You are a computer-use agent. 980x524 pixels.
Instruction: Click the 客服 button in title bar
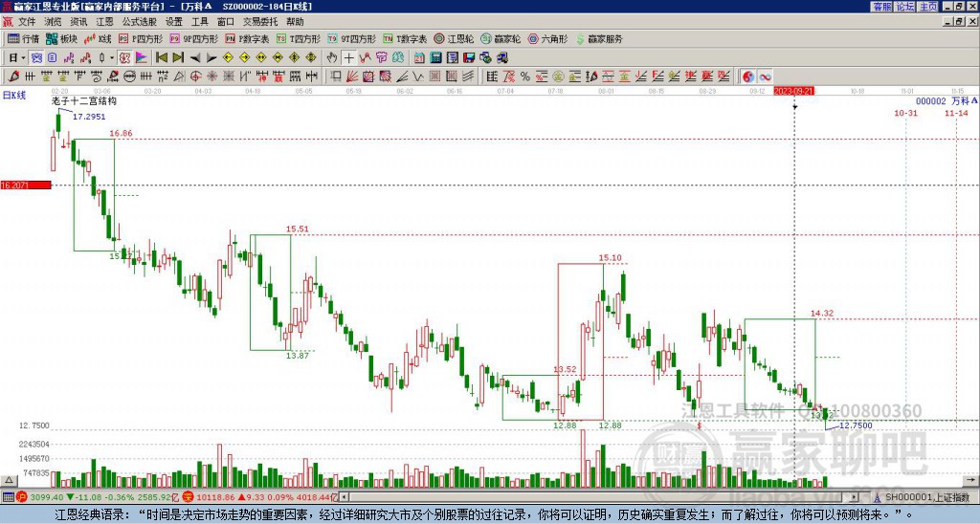click(x=882, y=7)
